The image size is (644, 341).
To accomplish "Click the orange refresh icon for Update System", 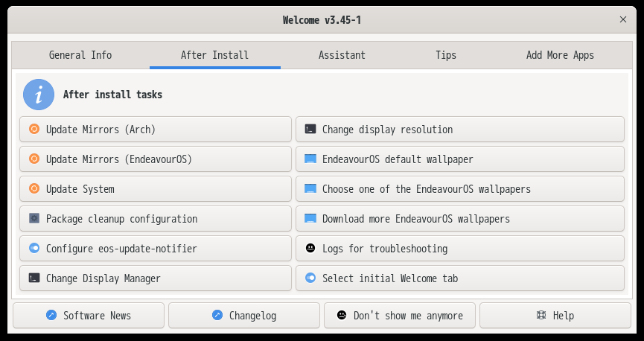I will point(34,188).
